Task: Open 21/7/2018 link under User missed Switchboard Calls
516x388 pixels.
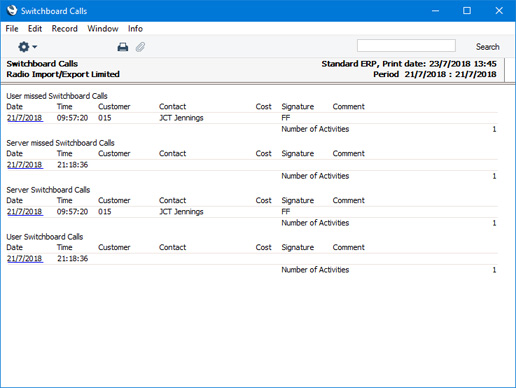Action: pos(25,118)
